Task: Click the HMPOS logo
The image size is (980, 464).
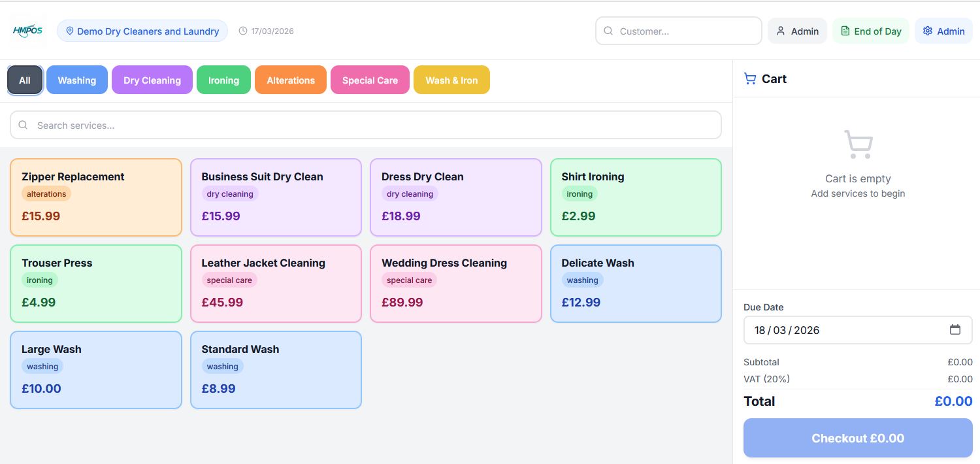Action: click(27, 31)
